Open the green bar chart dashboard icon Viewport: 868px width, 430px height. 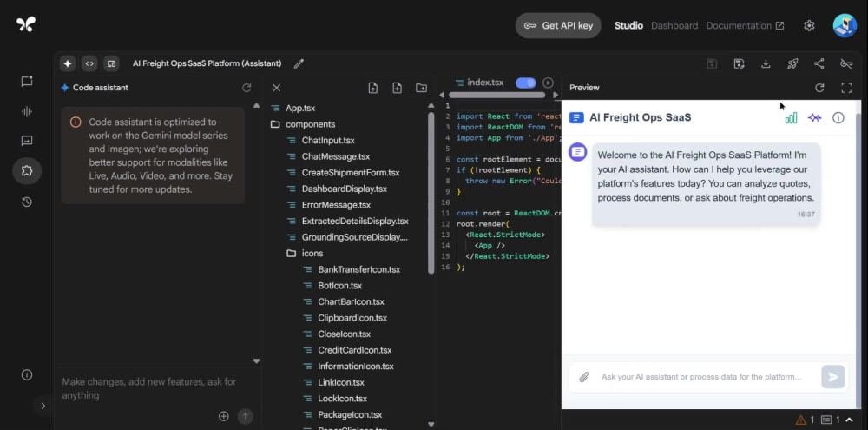click(x=791, y=117)
